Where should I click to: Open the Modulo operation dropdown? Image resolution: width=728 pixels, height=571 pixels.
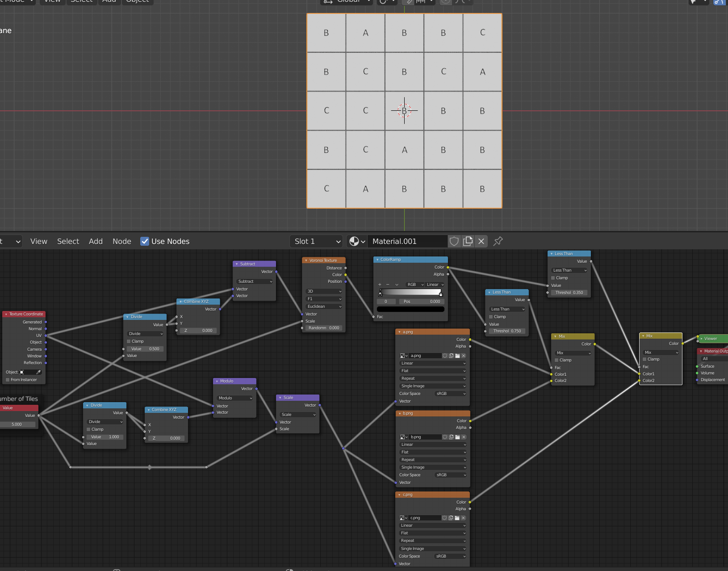tap(235, 398)
